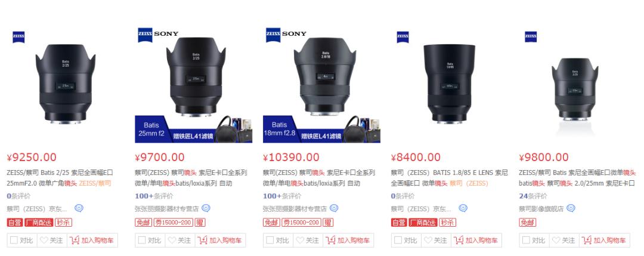Favorite the ¥9700 Batis 25mm f2 lens
This screenshot has width=644, height=256.
[x=180, y=240]
